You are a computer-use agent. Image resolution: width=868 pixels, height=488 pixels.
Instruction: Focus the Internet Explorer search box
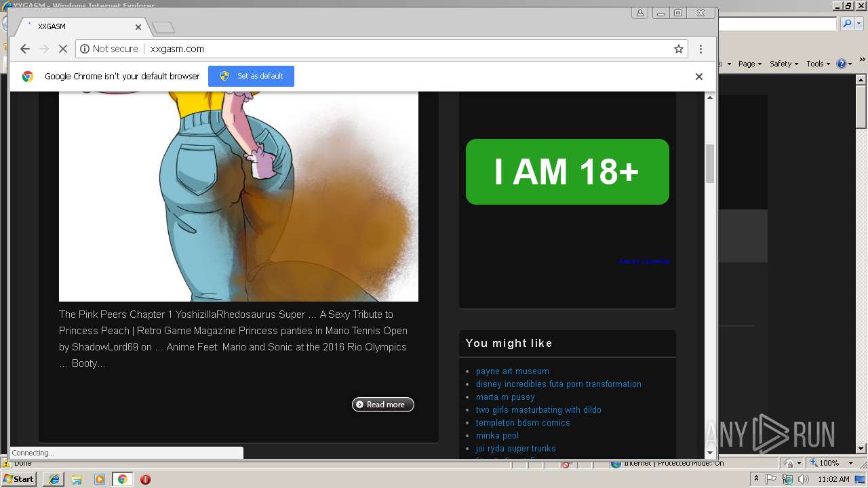[x=777, y=24]
